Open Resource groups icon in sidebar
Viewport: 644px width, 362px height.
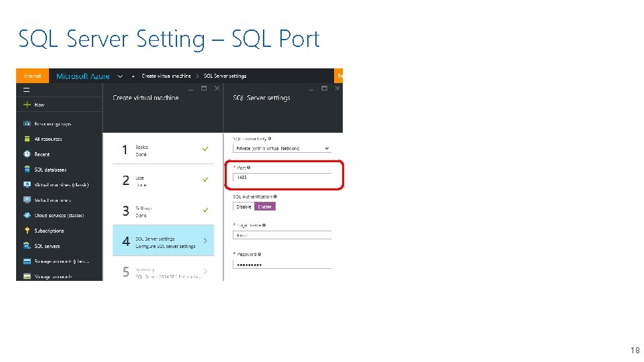coord(27,123)
